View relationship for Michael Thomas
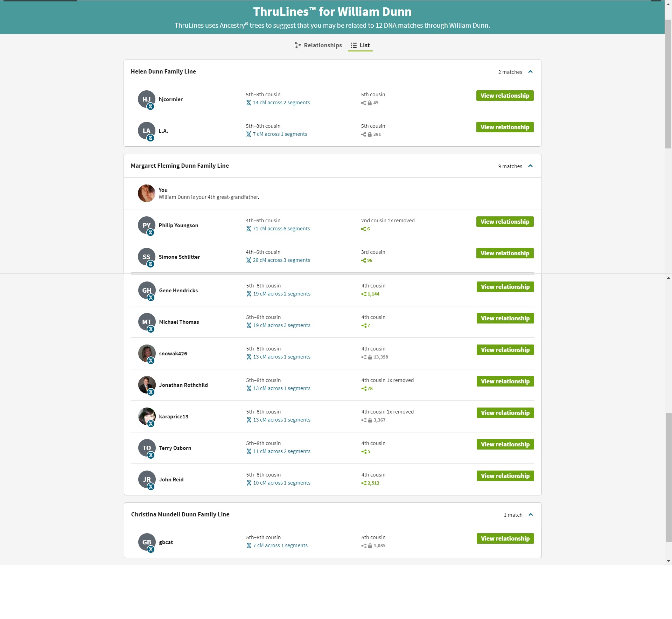 [x=505, y=318]
